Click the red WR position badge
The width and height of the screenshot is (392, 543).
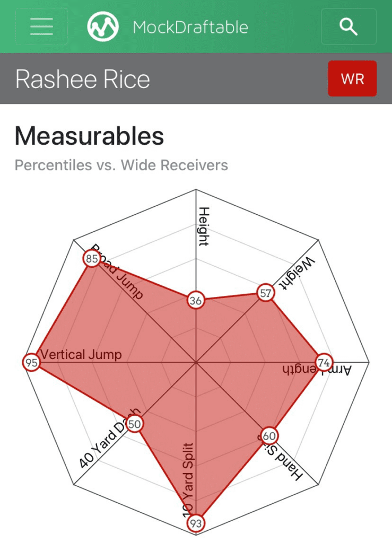(x=352, y=78)
